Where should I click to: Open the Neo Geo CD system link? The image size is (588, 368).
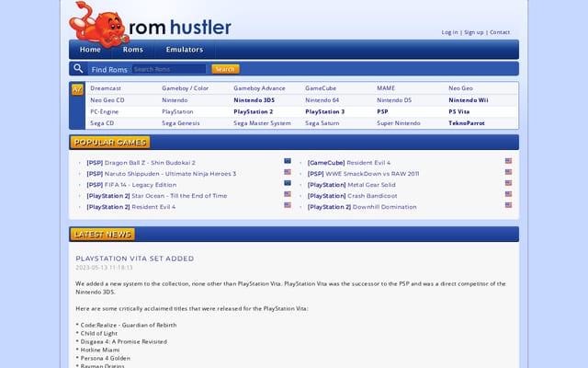[107, 100]
